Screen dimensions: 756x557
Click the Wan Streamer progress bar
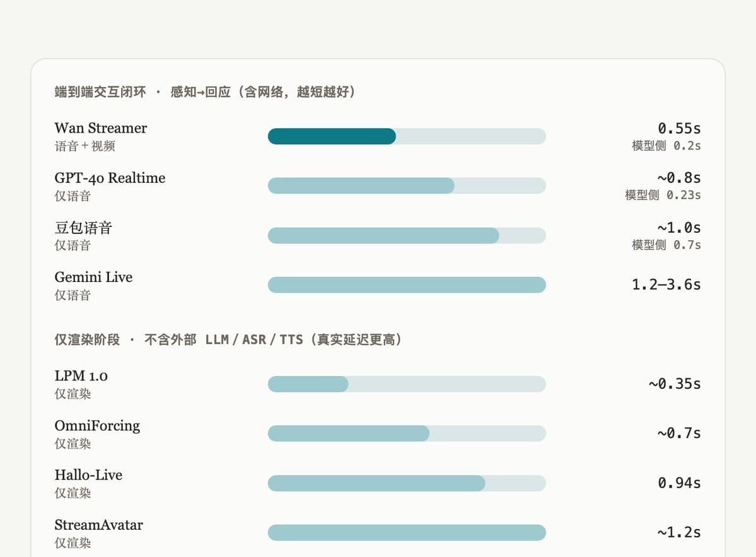pos(407,136)
